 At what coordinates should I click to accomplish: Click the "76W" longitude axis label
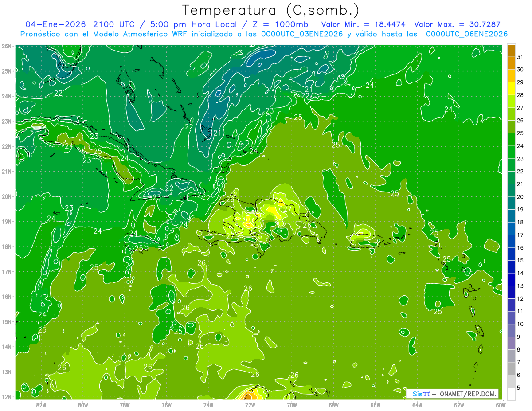pyautogui.click(x=166, y=405)
